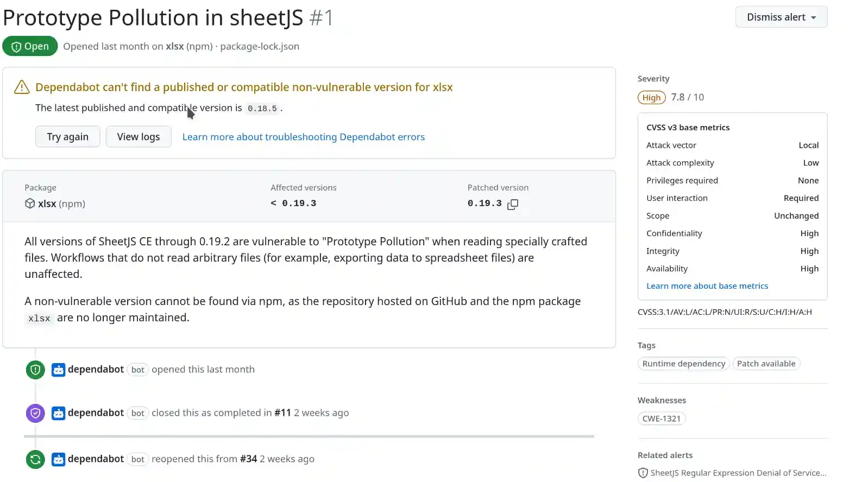The width and height of the screenshot is (868, 482).
Task: Select the Patch available tag
Action: tap(766, 364)
